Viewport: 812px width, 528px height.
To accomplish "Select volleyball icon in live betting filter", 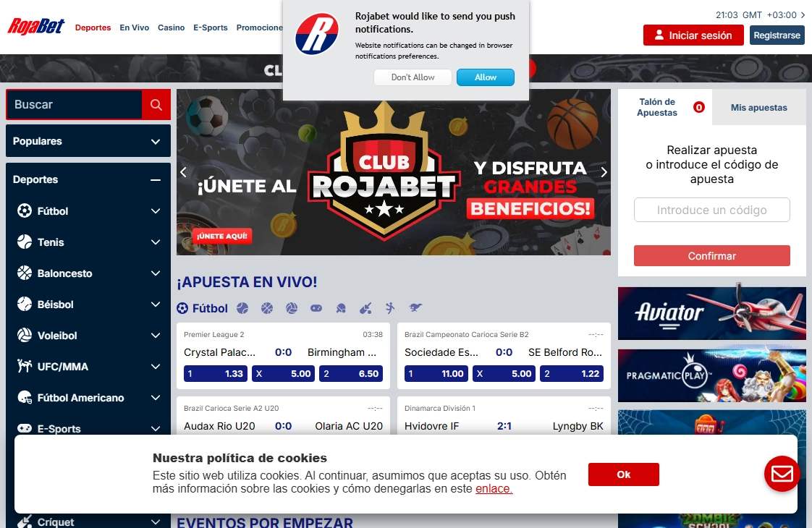I will tap(292, 309).
